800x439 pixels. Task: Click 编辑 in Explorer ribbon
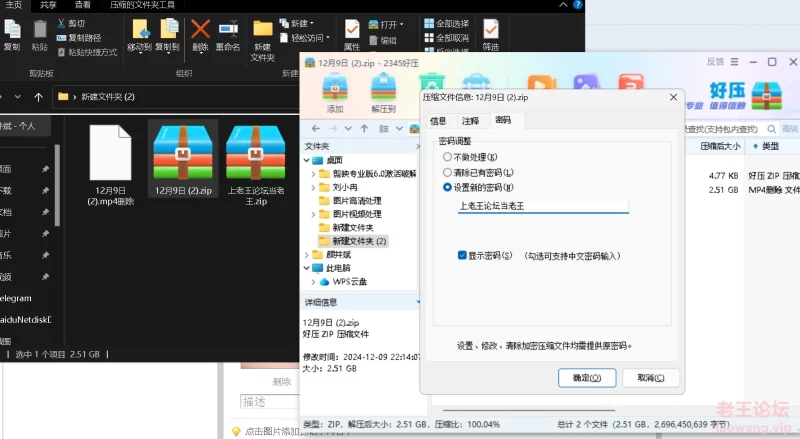(383, 40)
